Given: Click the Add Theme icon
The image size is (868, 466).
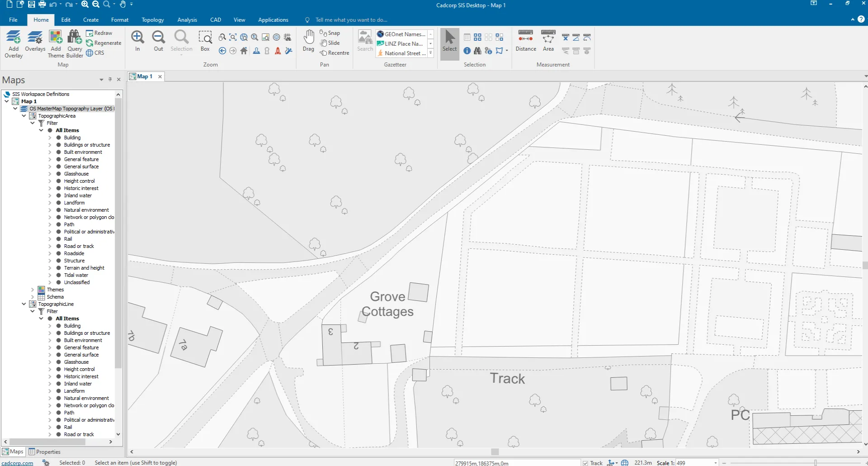Looking at the screenshot, I should tap(56, 43).
